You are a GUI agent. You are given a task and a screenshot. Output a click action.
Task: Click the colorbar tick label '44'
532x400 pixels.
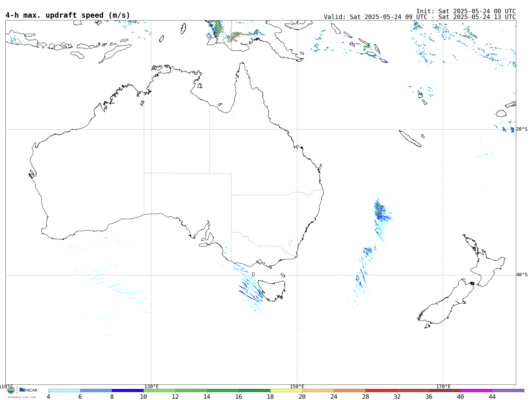pos(492,397)
